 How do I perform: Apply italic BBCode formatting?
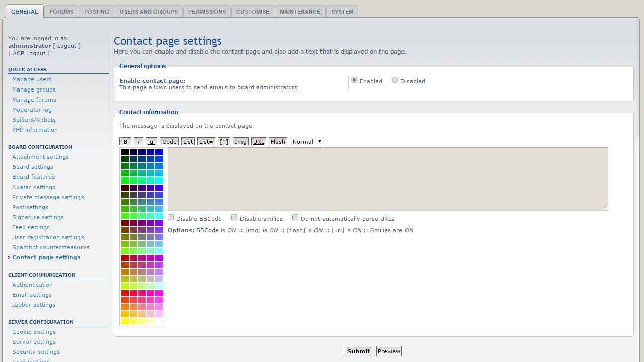138,142
